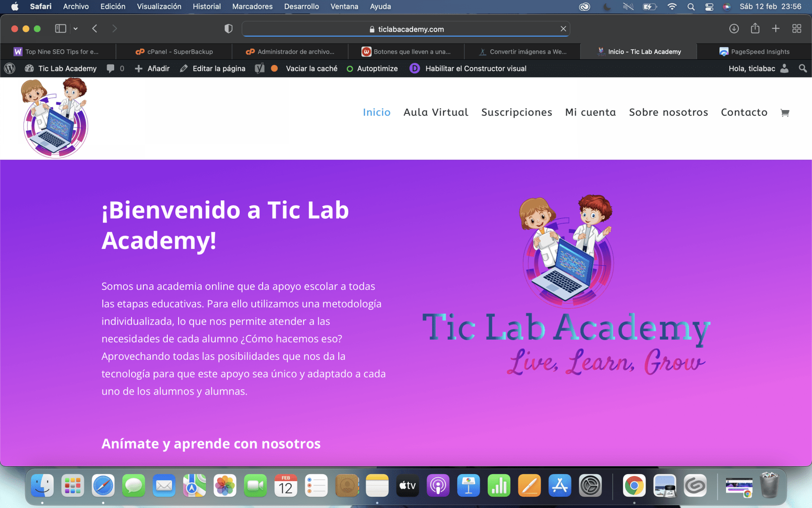Go forward with the forward arrow
The width and height of the screenshot is (812, 508).
point(114,29)
